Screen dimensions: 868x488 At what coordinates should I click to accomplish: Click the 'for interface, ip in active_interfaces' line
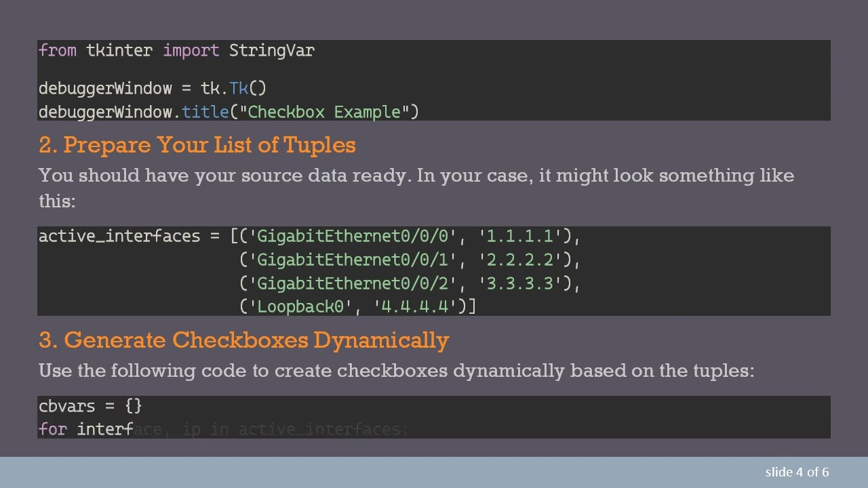[224, 429]
